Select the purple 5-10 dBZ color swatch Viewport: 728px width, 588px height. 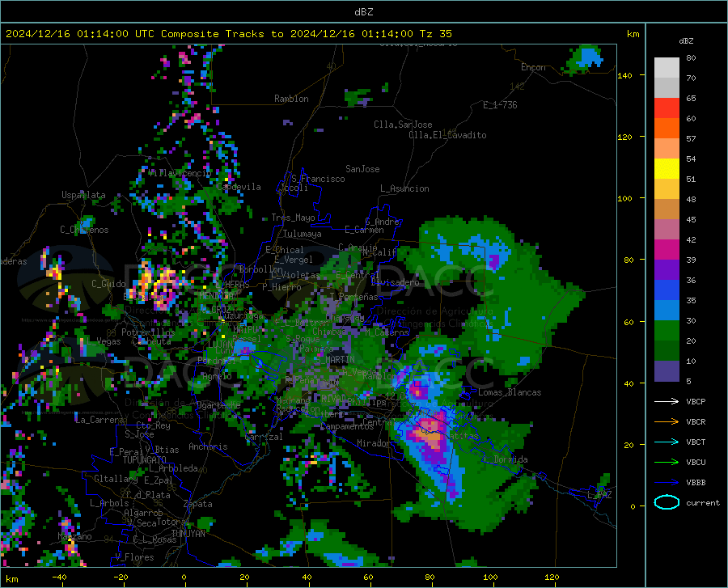tap(667, 371)
